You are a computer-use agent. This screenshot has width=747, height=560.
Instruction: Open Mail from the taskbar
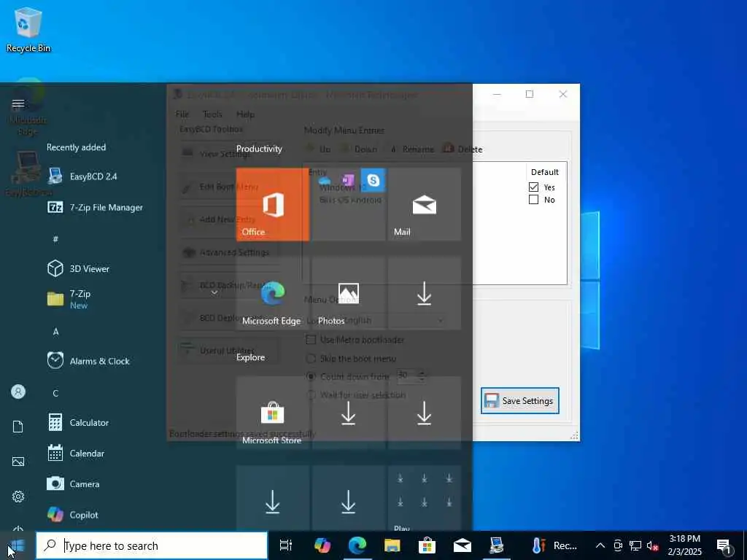coord(462,545)
